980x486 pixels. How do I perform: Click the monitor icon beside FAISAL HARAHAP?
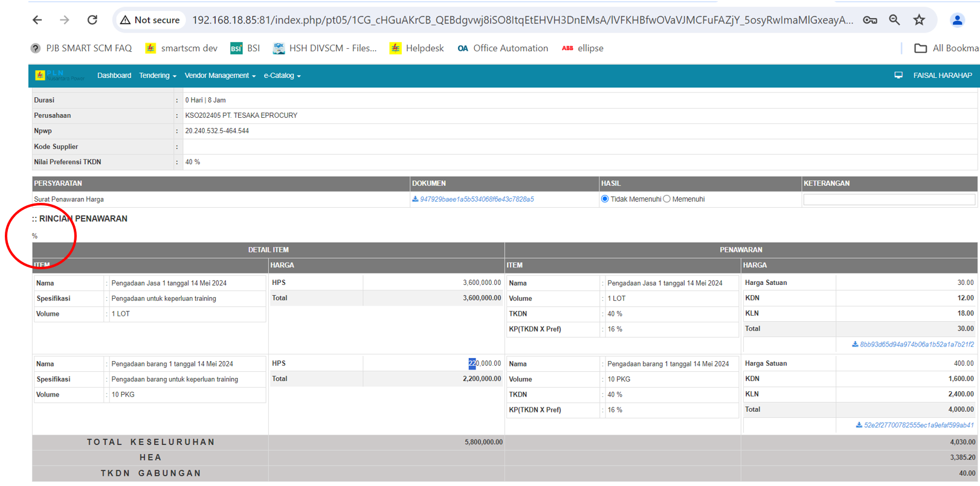(x=898, y=75)
